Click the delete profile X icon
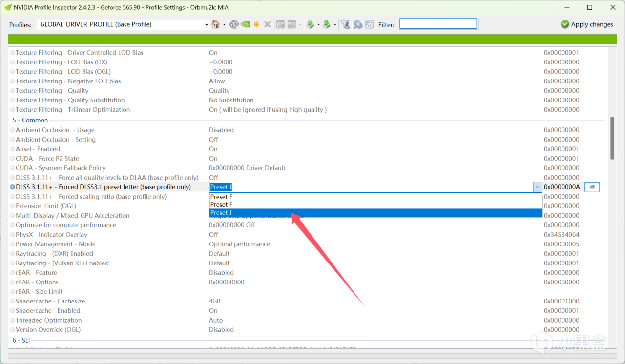625x364 pixels. 267,24
